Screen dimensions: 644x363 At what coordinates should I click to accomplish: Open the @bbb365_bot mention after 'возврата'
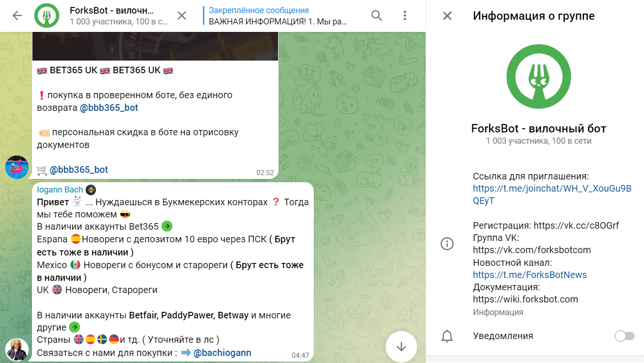(109, 108)
